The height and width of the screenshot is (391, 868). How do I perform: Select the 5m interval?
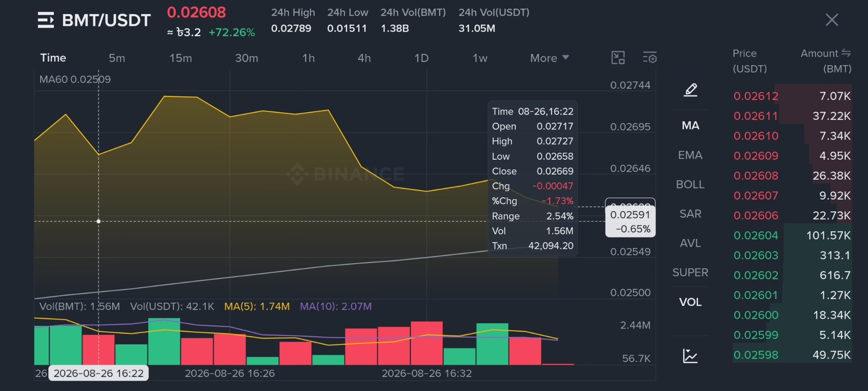click(117, 58)
